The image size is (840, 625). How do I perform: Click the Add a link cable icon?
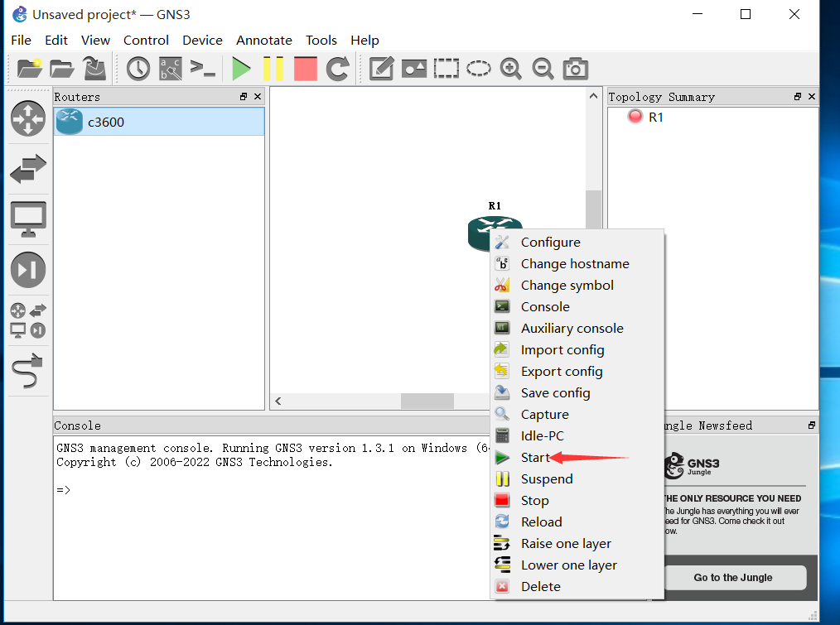tap(27, 371)
